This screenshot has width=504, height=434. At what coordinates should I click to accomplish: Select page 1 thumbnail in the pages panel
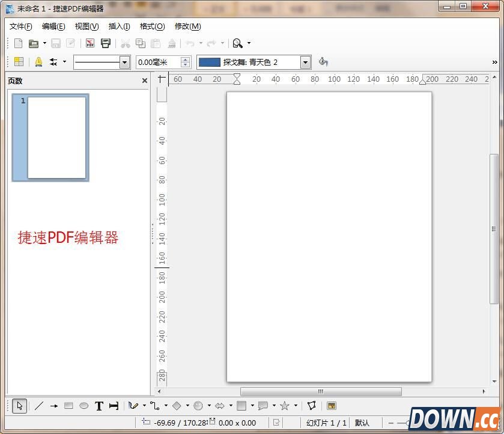(50, 138)
